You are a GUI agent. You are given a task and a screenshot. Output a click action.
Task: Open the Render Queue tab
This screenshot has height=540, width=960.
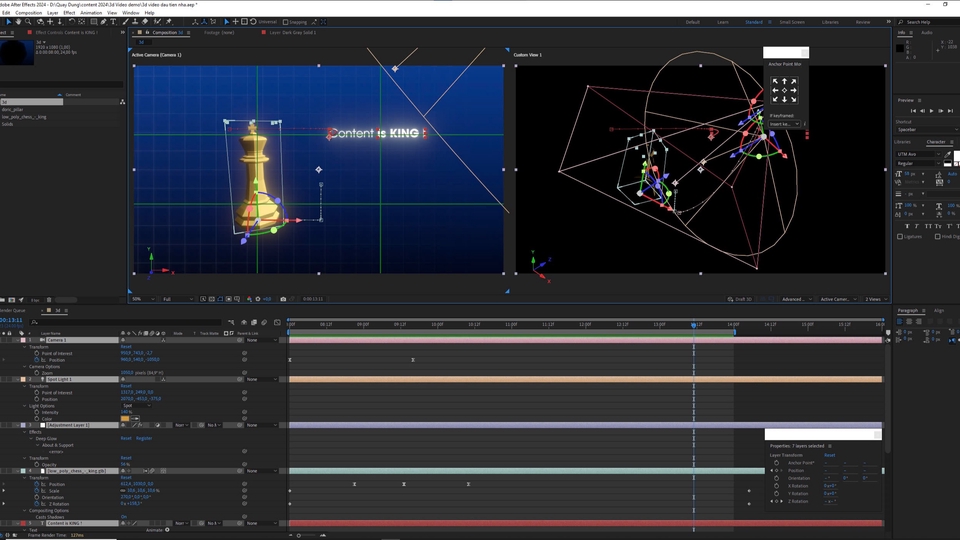(12, 310)
